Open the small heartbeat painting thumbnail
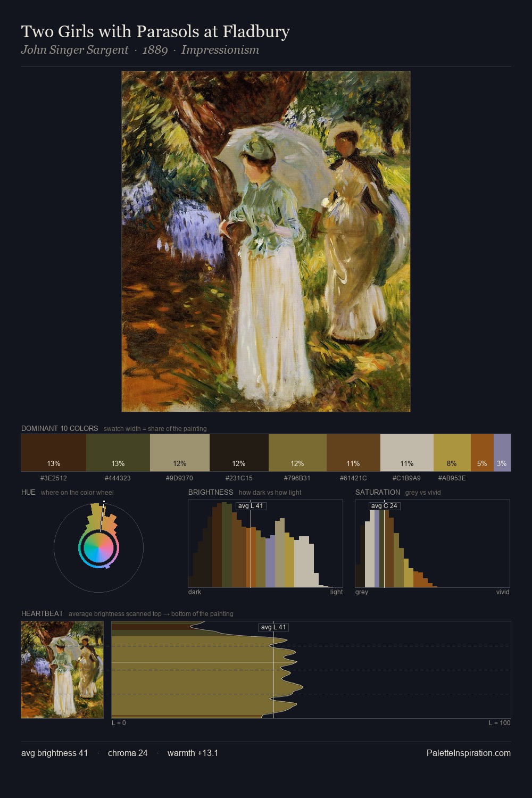 62,670
